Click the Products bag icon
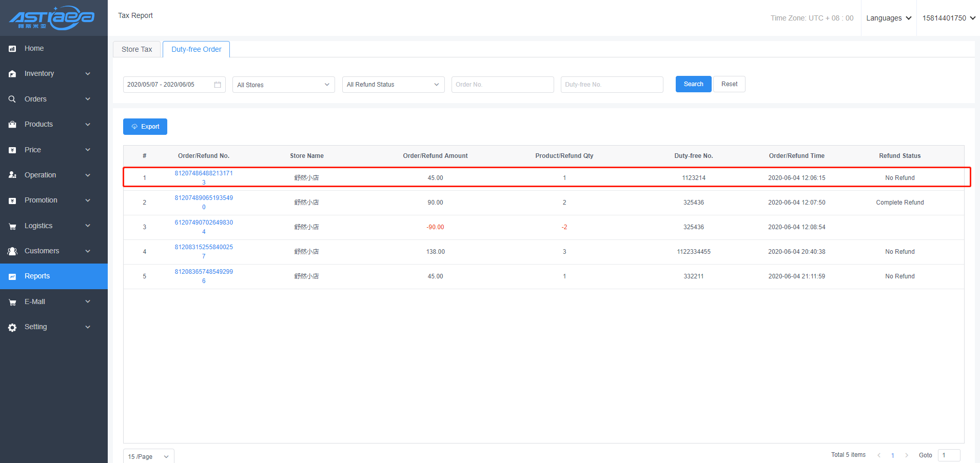The height and width of the screenshot is (463, 980). [12, 125]
